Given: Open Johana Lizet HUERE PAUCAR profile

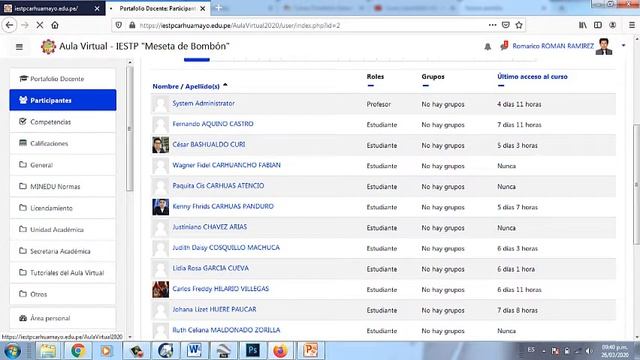Looking at the screenshot, I should pos(214,310).
